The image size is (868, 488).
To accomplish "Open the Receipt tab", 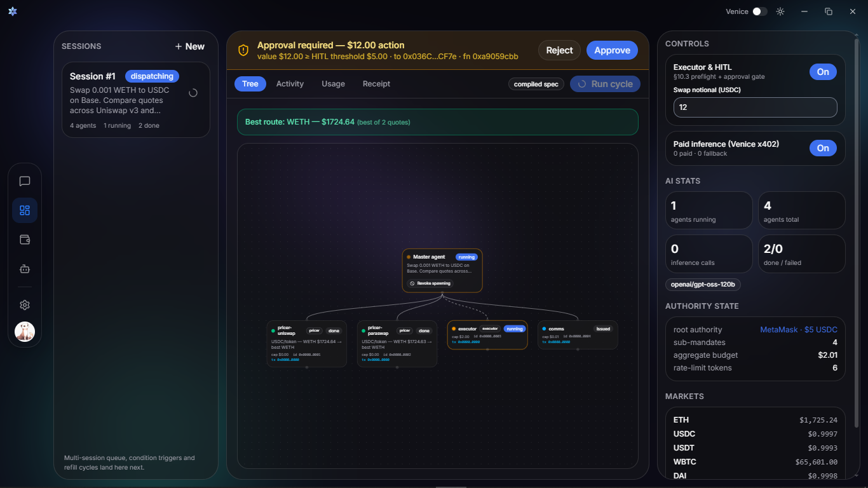I will pyautogui.click(x=376, y=84).
